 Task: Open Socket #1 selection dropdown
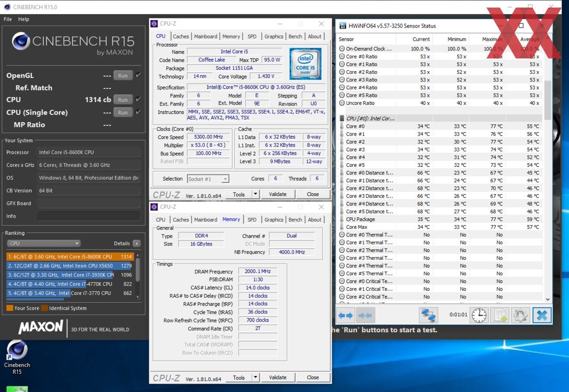(208, 179)
